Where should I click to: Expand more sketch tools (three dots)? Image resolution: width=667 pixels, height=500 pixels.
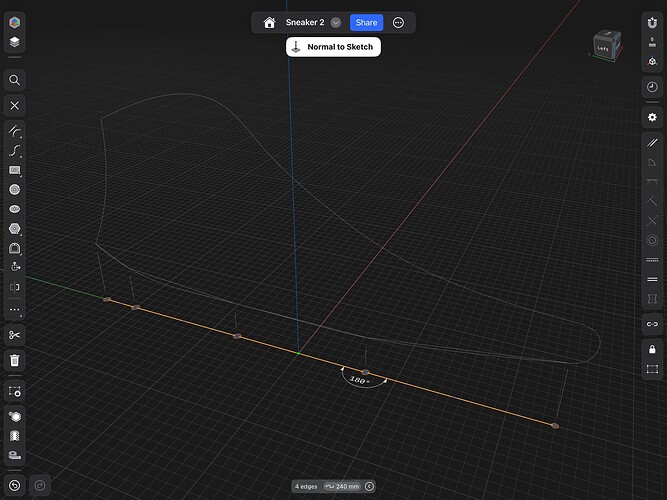(x=14, y=310)
